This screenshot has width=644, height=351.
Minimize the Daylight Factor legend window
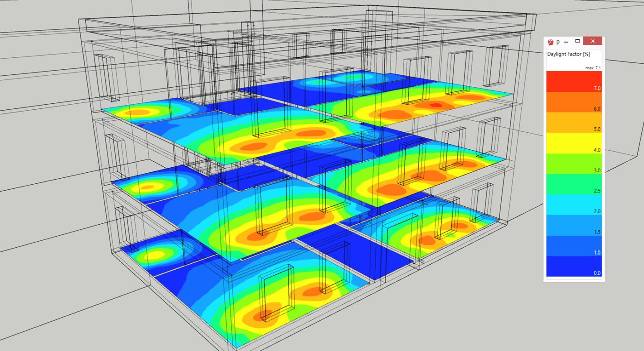(566, 42)
